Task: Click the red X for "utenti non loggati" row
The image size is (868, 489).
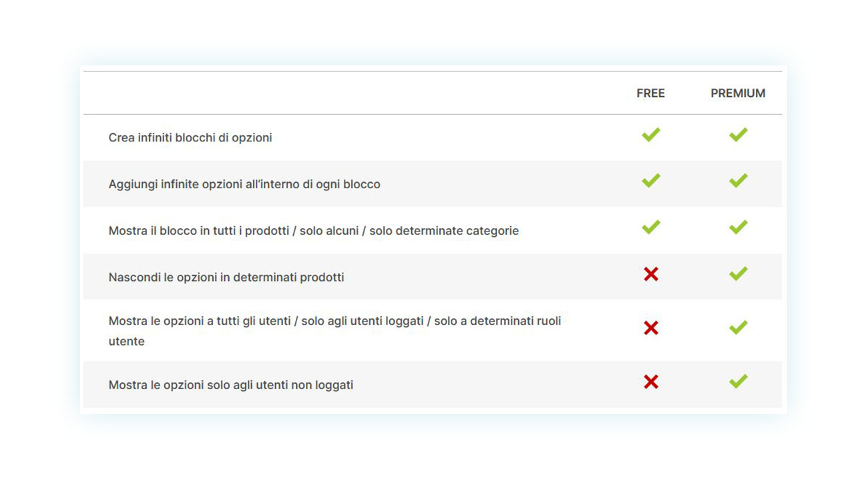Action: (x=651, y=382)
